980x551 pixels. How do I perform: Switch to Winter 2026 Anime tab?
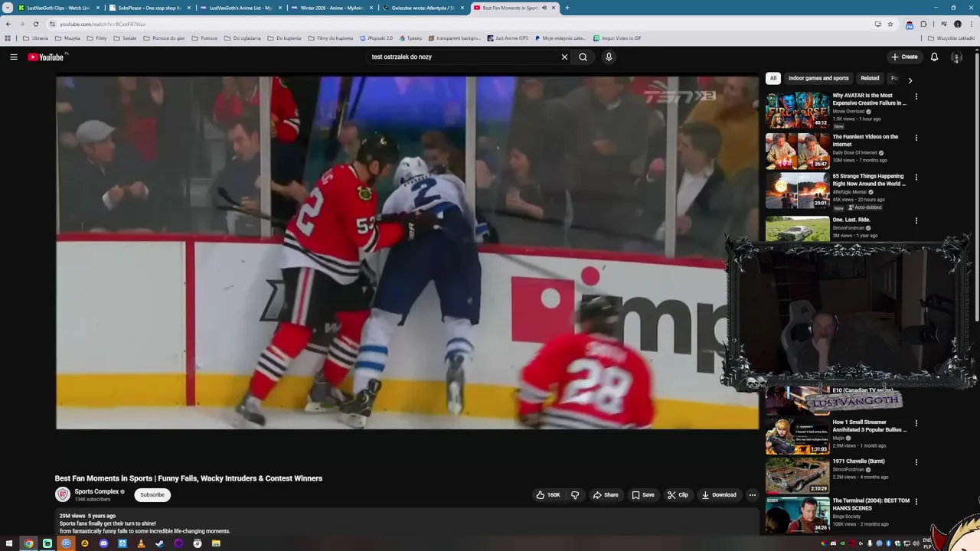click(x=332, y=8)
